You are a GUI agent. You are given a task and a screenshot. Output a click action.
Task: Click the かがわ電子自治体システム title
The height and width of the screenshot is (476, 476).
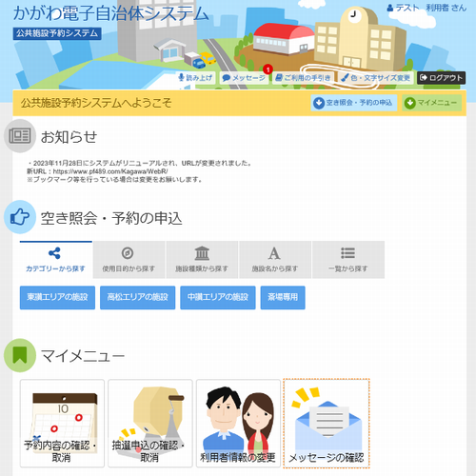tap(111, 13)
